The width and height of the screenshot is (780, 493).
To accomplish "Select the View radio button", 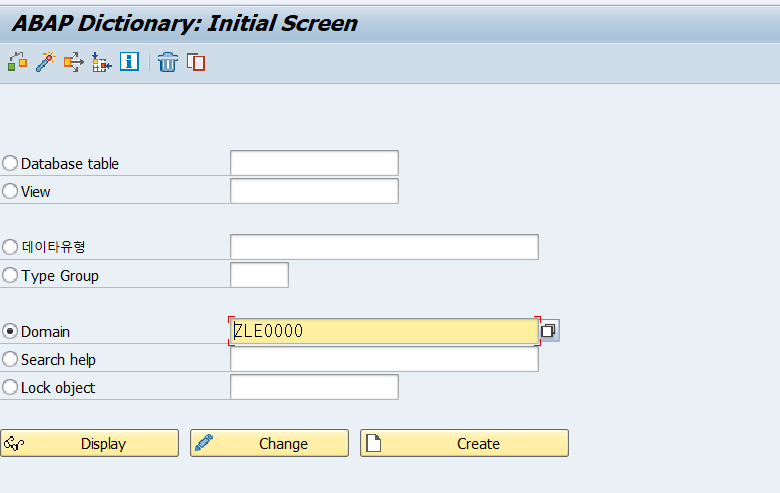I will [10, 191].
